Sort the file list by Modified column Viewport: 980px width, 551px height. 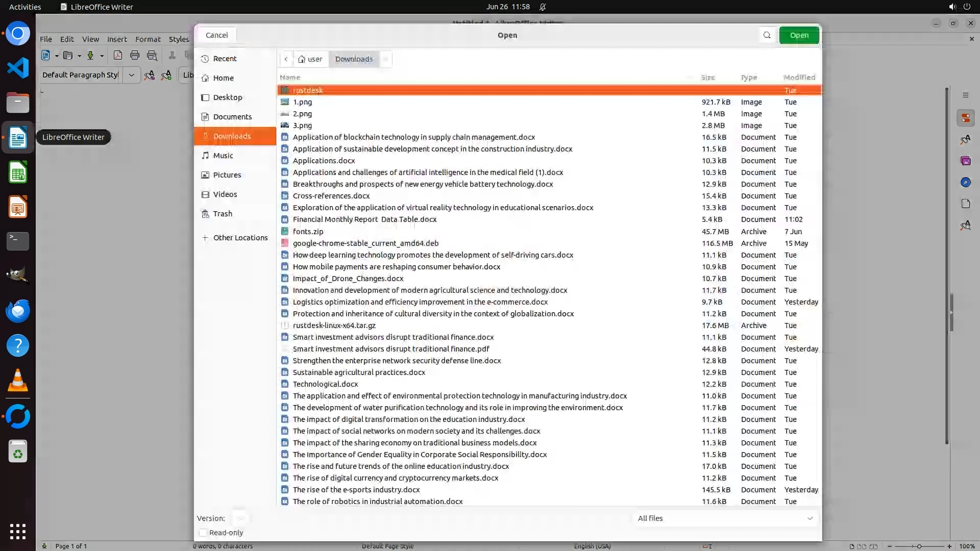pos(799,78)
